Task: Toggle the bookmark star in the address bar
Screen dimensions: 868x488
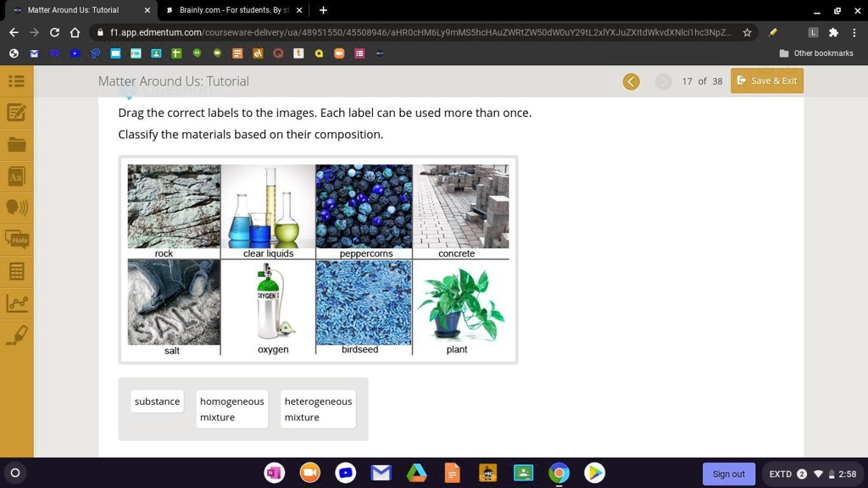Action: tap(747, 31)
